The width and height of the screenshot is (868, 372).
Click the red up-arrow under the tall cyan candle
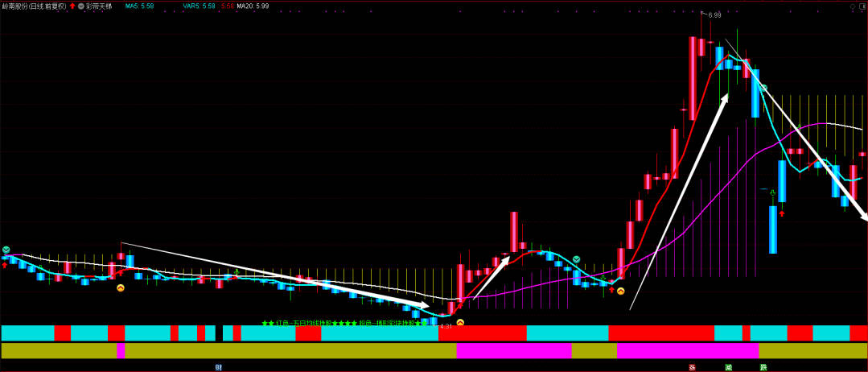[x=782, y=213]
